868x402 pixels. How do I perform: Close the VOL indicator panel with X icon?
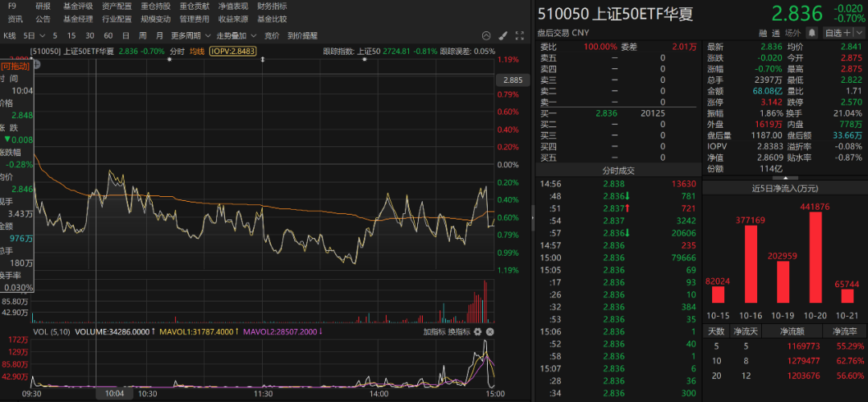click(490, 332)
